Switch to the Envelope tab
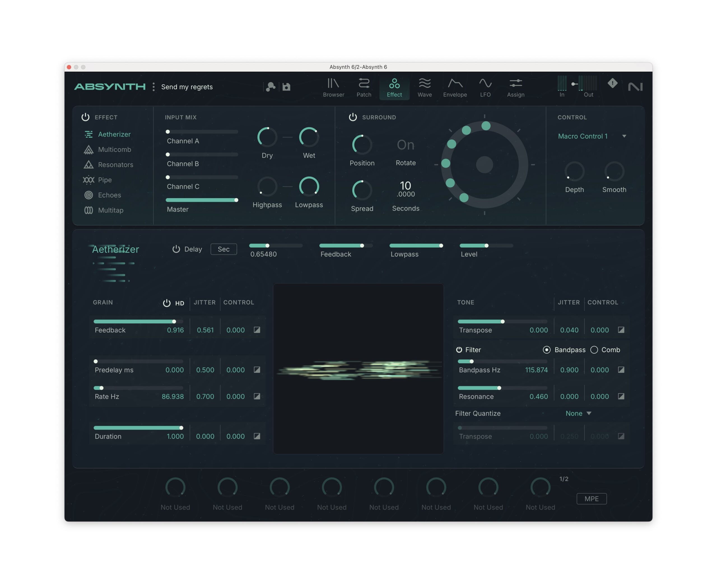This screenshot has width=717, height=588. [x=455, y=87]
